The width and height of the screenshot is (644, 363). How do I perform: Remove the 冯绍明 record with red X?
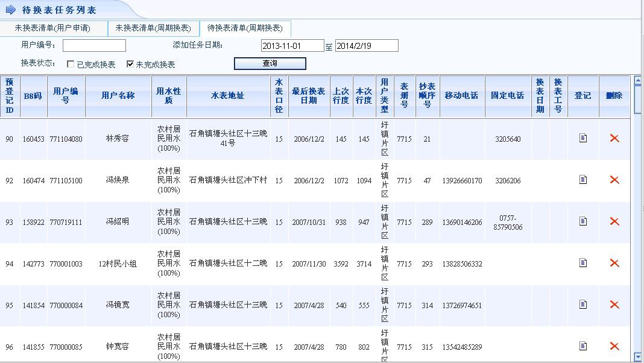(614, 221)
